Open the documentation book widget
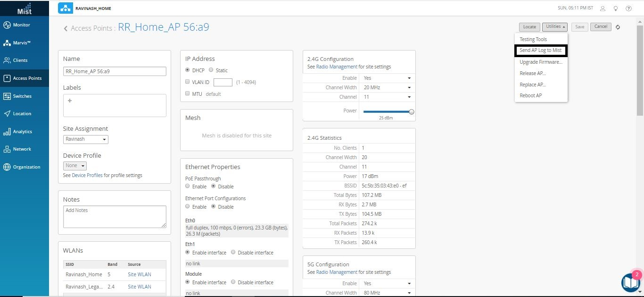 tap(630, 282)
